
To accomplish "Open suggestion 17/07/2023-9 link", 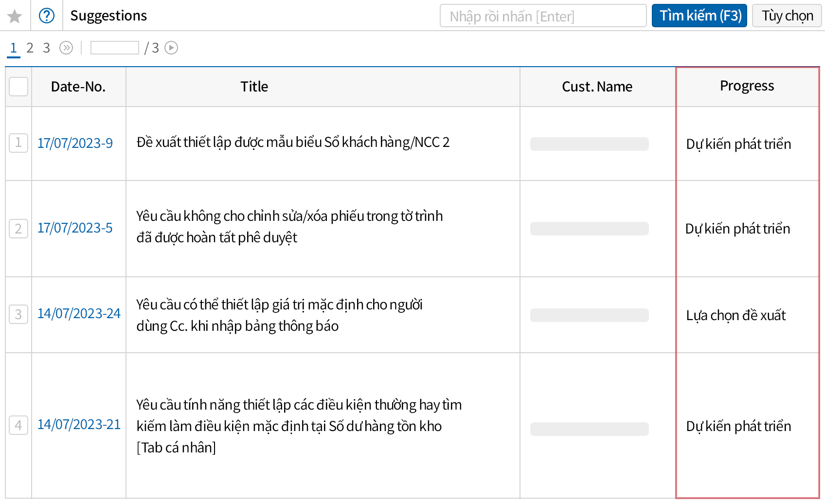I will [x=75, y=143].
